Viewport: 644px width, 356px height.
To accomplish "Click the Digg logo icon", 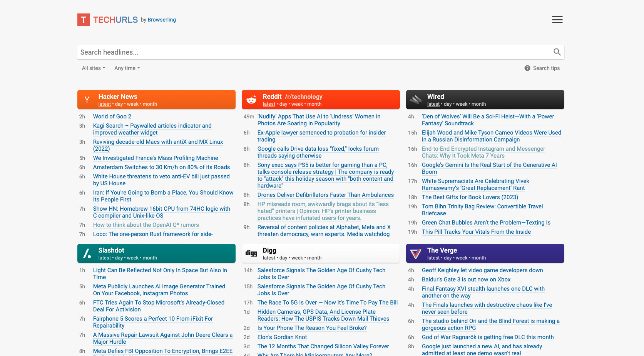I will (x=251, y=253).
